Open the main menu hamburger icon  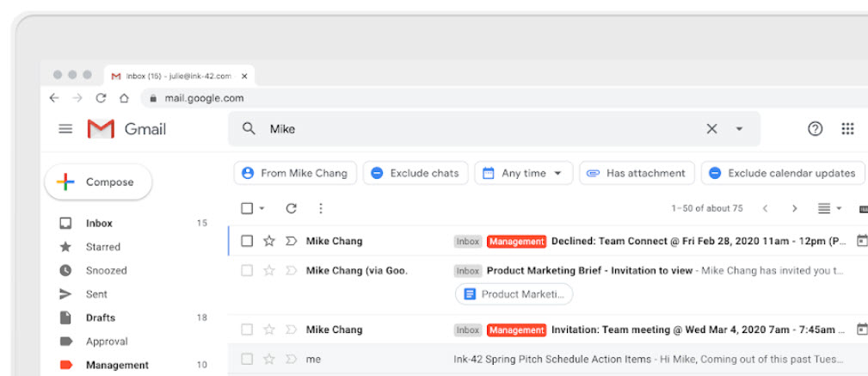(x=65, y=129)
